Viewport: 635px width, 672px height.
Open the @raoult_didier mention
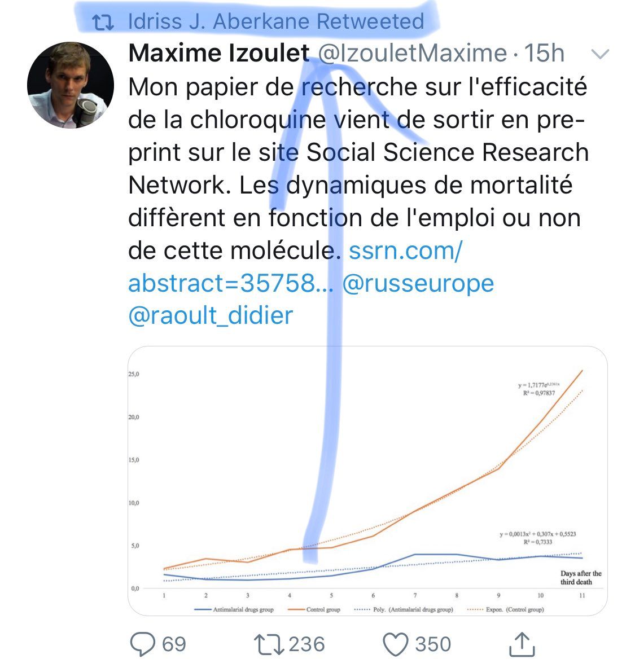click(211, 316)
